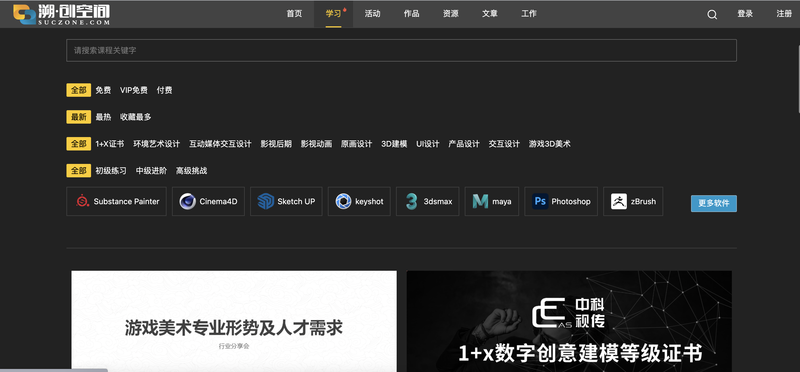Open the 文章 navigation tab
800x372 pixels.
490,14
